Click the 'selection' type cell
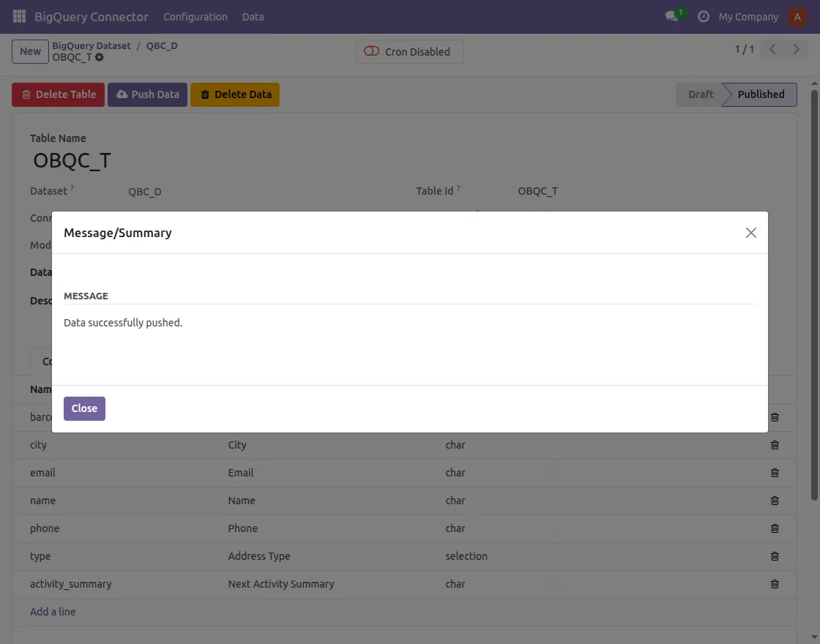The height and width of the screenshot is (644, 820). point(466,556)
